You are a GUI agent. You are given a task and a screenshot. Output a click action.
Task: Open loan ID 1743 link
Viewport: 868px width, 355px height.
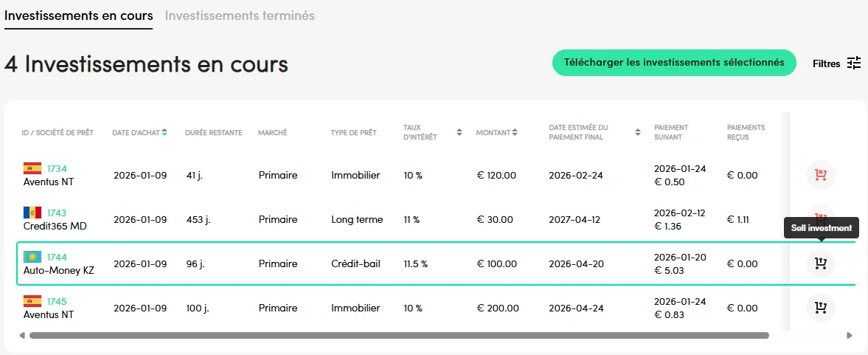(56, 213)
